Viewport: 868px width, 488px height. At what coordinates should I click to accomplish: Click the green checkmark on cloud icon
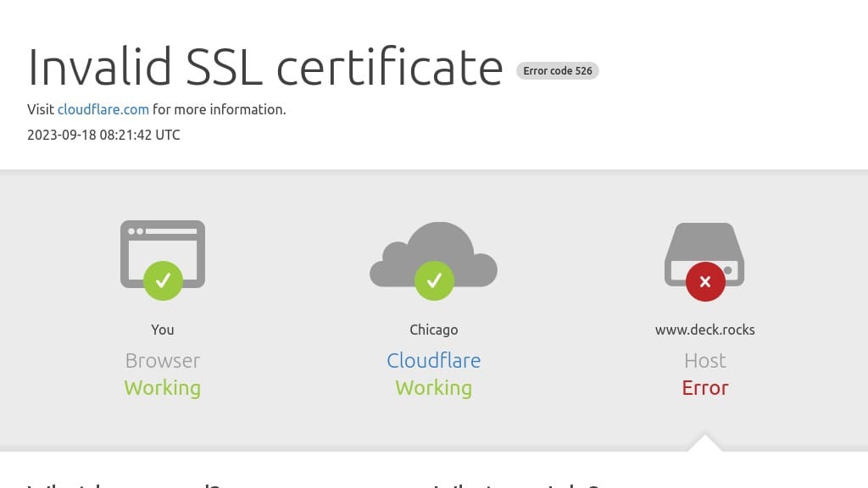point(434,280)
